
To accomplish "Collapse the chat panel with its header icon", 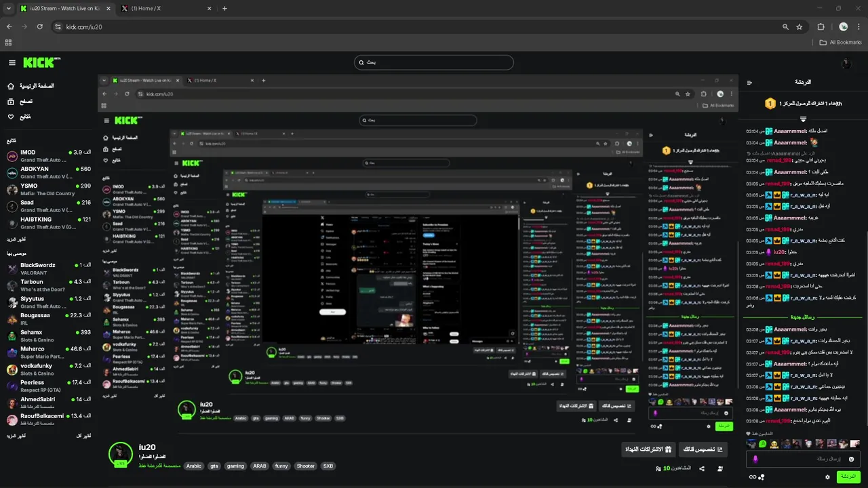I will pyautogui.click(x=749, y=83).
